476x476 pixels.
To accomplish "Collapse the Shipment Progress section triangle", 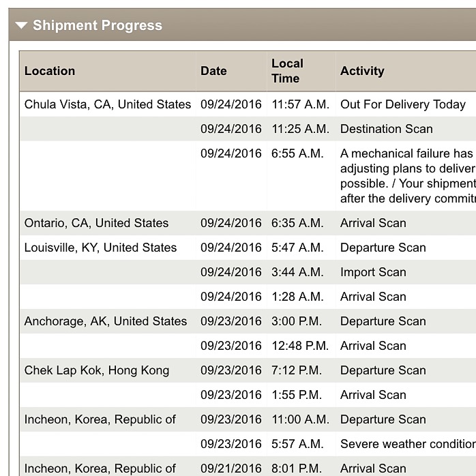I will pyautogui.click(x=21, y=25).
